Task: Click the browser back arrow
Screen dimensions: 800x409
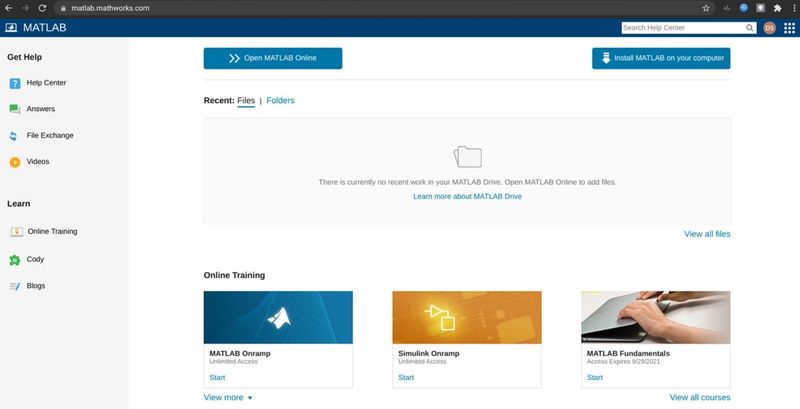Action: click(8, 8)
